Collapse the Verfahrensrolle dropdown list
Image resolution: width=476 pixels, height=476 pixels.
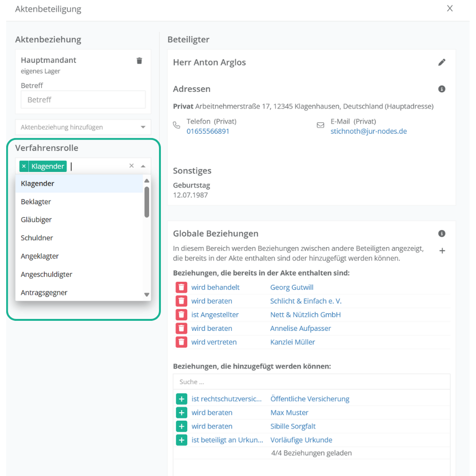[x=143, y=166]
